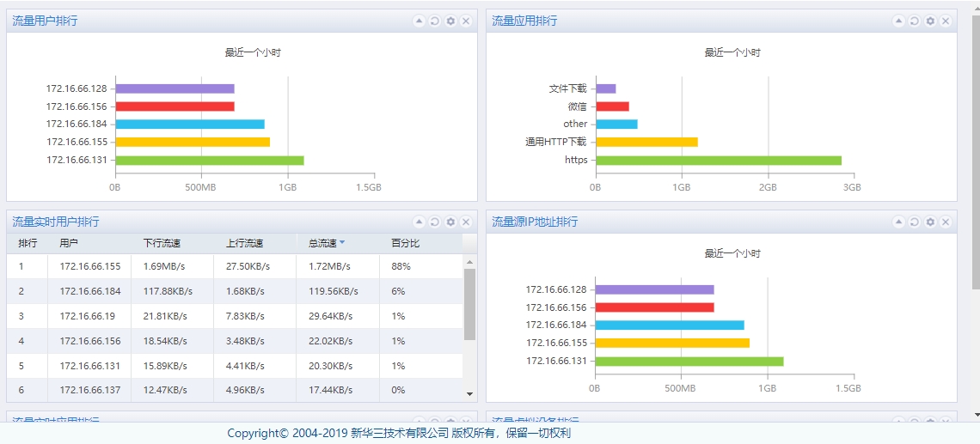Collapse the 流量应用排行 panel
Screen dimensions: 980x444
click(898, 21)
